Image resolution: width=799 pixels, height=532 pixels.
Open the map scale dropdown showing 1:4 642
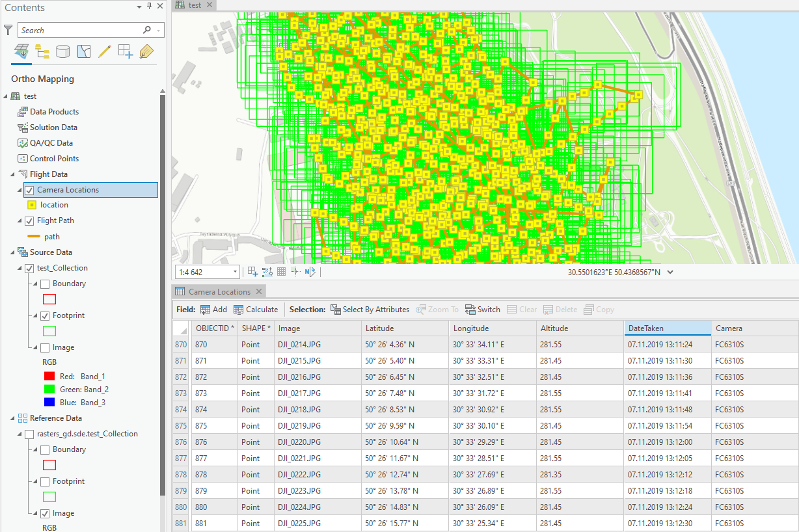tap(234, 271)
